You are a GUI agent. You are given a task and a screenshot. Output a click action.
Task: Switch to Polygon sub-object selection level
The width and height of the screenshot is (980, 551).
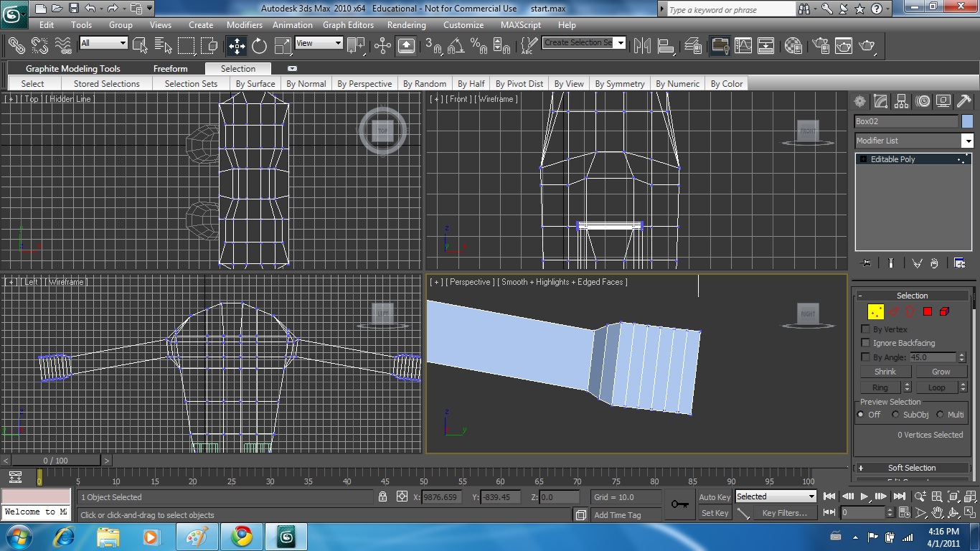click(927, 311)
